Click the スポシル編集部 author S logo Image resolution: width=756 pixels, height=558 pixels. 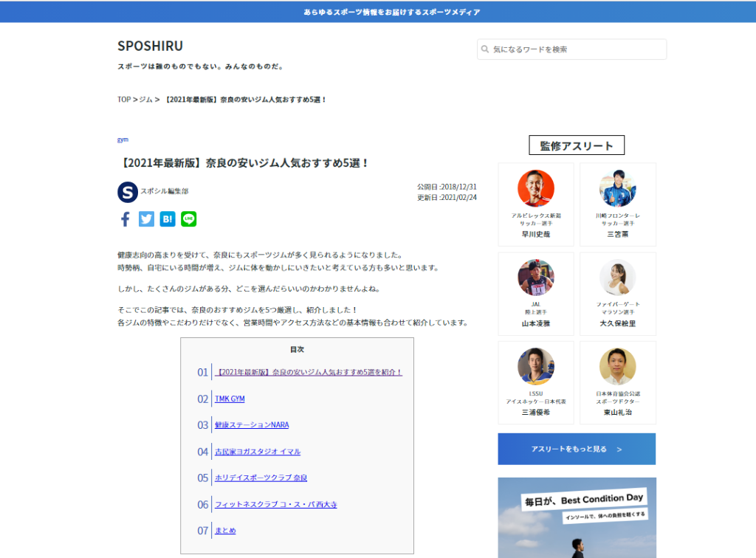click(x=128, y=192)
